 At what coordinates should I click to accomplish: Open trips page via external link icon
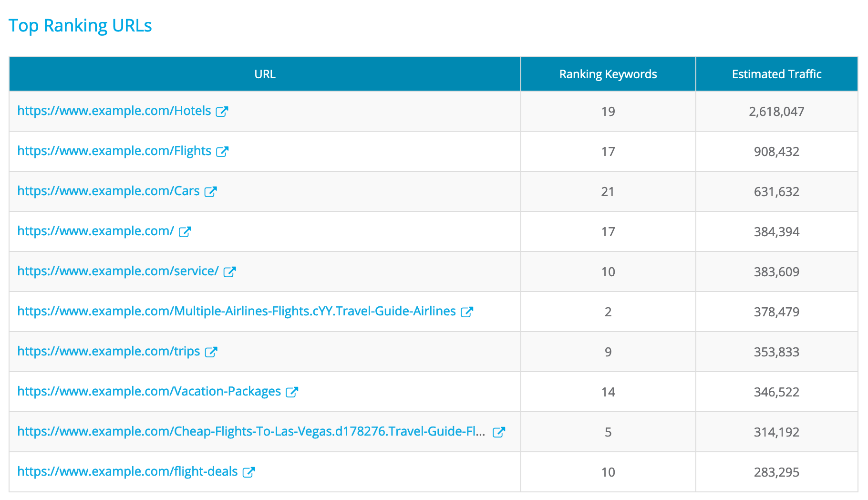(x=211, y=352)
